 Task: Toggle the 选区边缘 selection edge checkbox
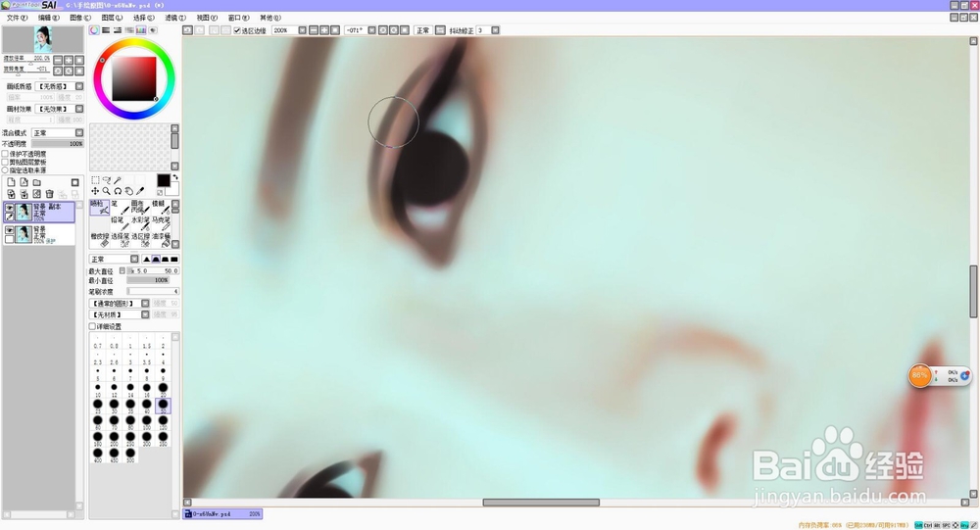pyautogui.click(x=237, y=30)
